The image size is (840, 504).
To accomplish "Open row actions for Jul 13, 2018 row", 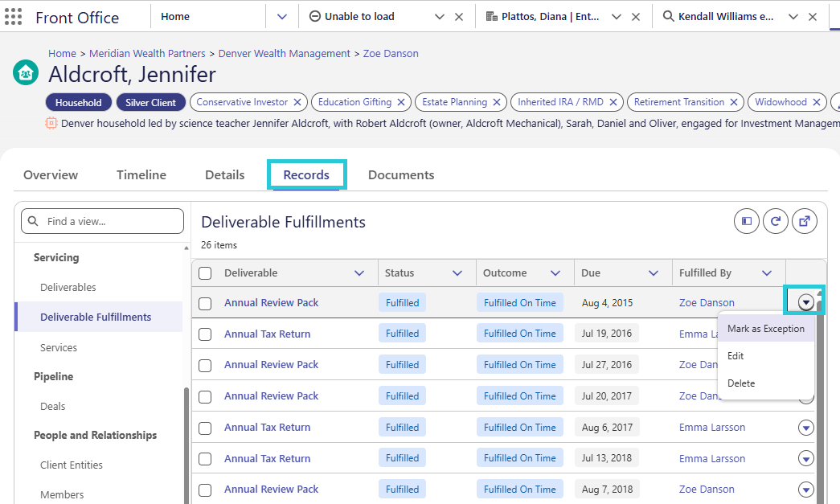I will (x=805, y=458).
